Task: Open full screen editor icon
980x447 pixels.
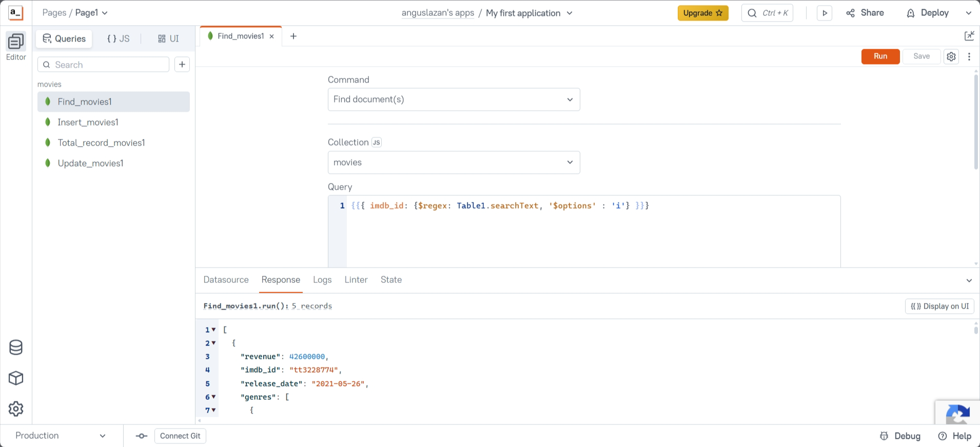Action: click(969, 36)
